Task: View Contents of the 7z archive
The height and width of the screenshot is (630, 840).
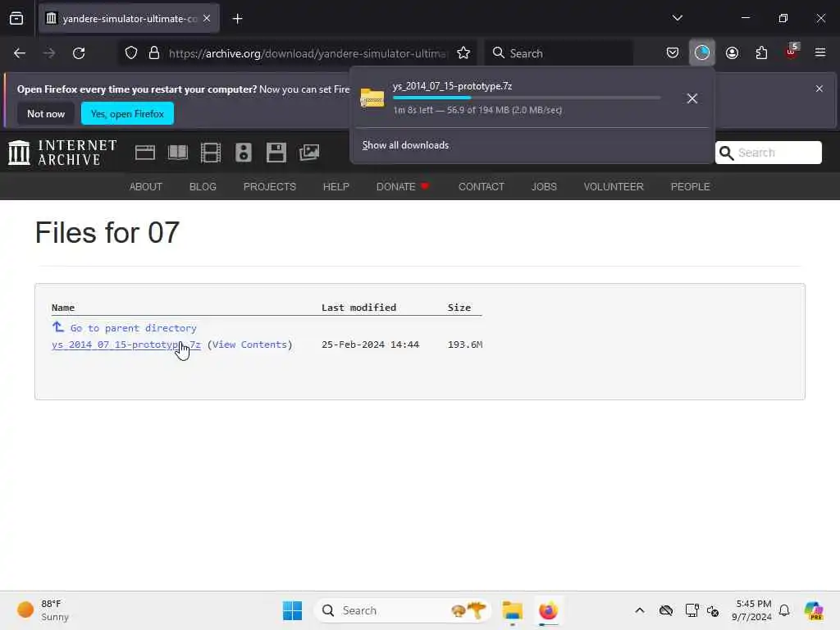Action: [x=249, y=345]
